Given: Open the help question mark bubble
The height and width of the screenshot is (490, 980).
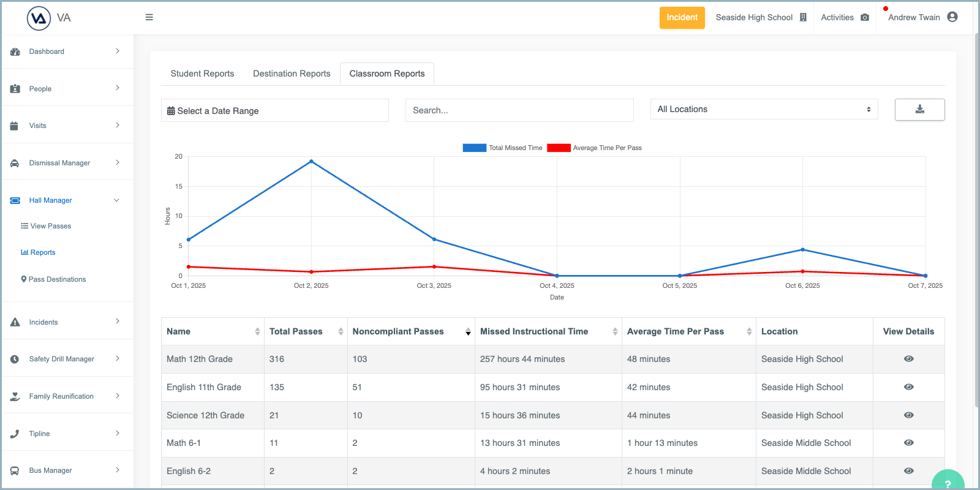Looking at the screenshot, I should pyautogui.click(x=948, y=481).
